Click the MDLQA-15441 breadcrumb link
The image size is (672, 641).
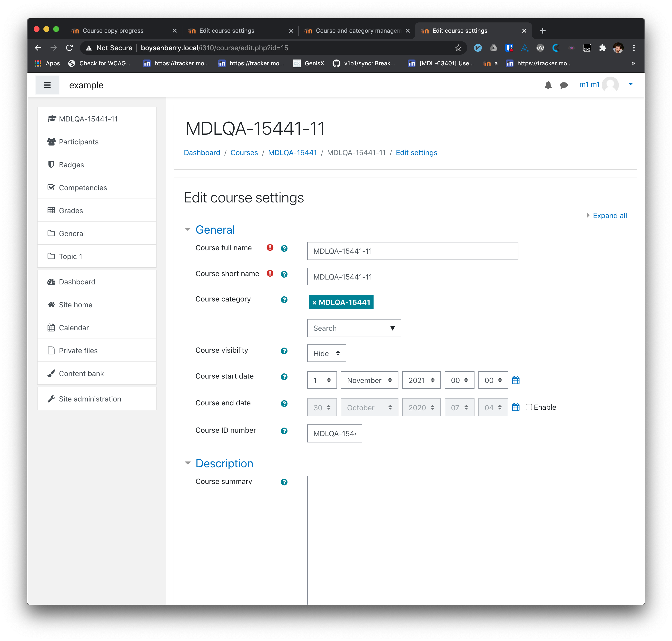(x=292, y=152)
